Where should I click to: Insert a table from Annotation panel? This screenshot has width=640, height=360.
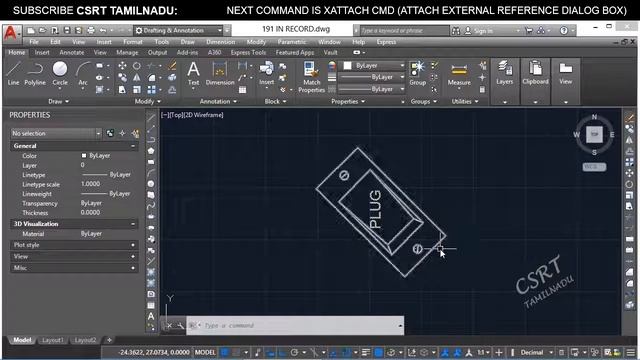[x=242, y=90]
